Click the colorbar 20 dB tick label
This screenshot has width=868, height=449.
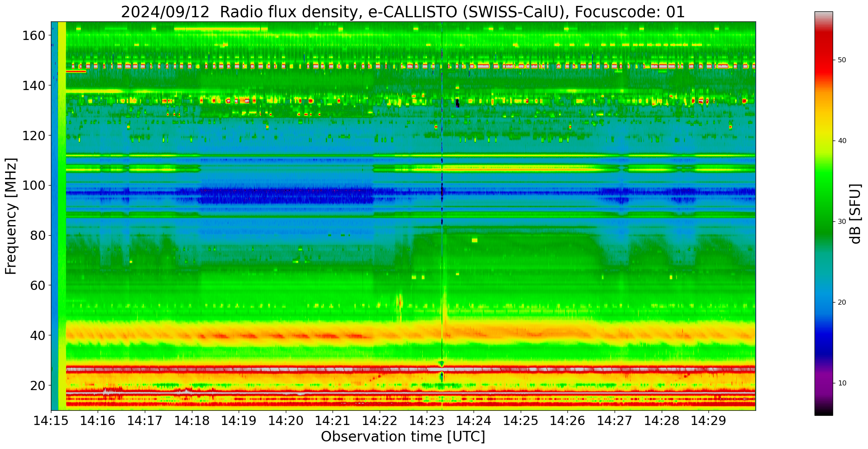click(x=842, y=303)
